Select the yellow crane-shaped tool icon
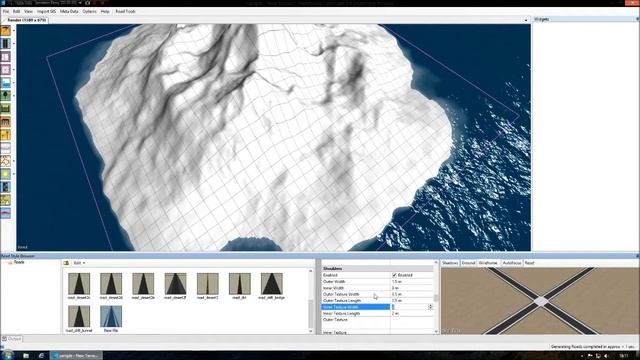The height and width of the screenshot is (360, 640). tap(5, 135)
